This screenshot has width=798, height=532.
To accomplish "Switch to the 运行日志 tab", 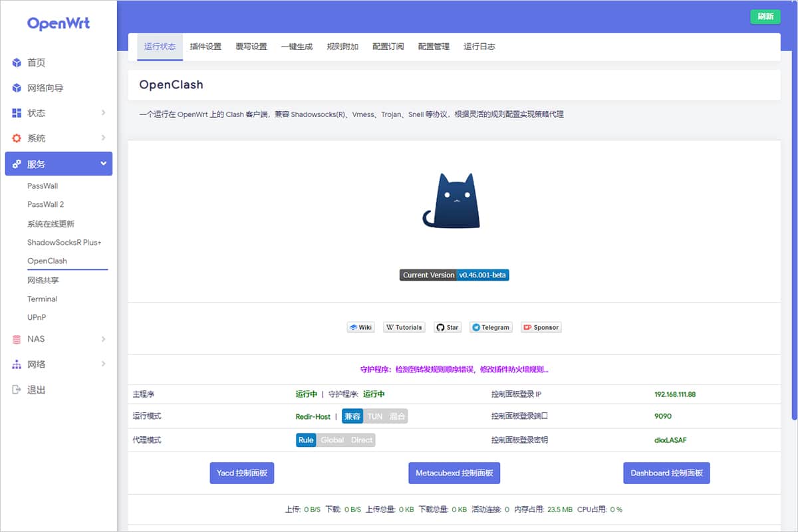I will click(x=479, y=47).
